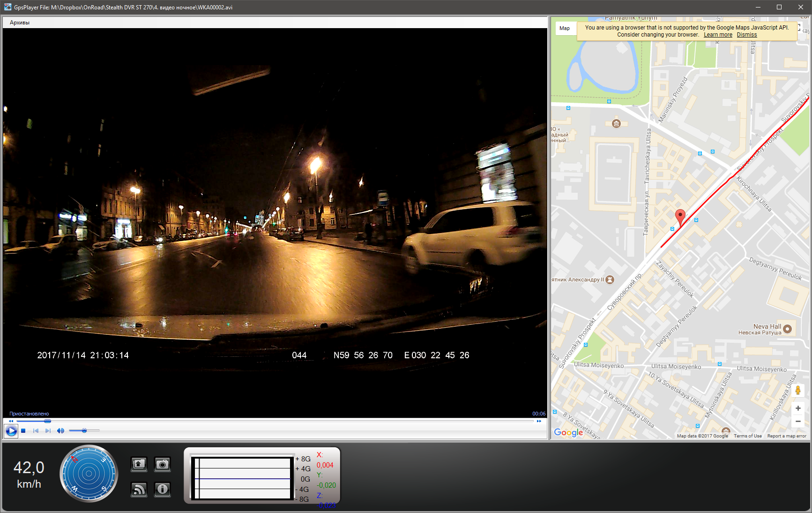Click the red location marker on the map

pyautogui.click(x=680, y=218)
